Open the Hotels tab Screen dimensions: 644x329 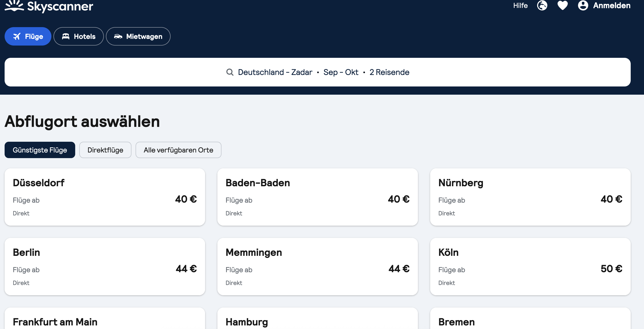79,37
